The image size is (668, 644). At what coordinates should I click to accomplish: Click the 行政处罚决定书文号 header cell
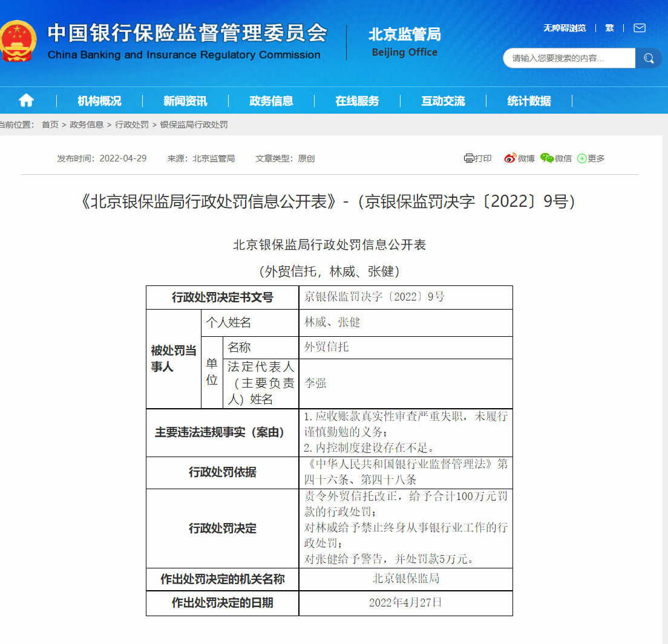[x=223, y=297]
